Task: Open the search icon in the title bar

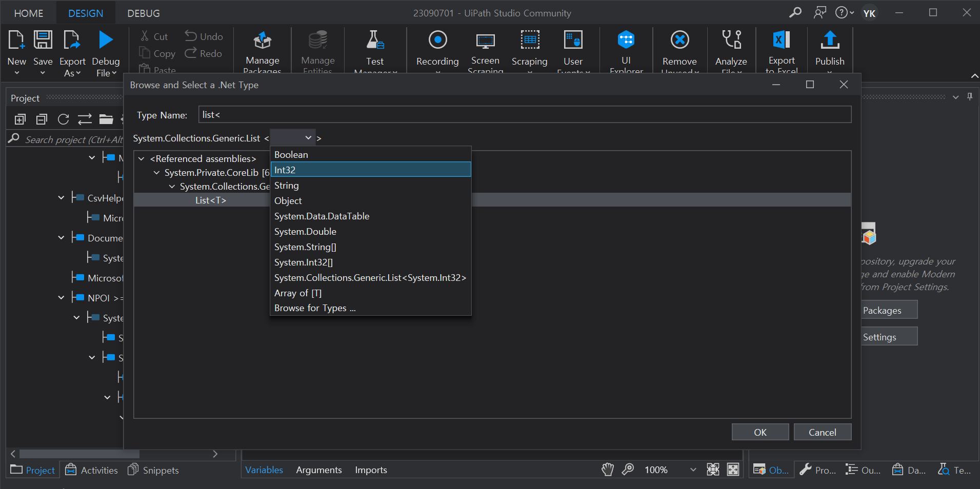Action: click(795, 12)
